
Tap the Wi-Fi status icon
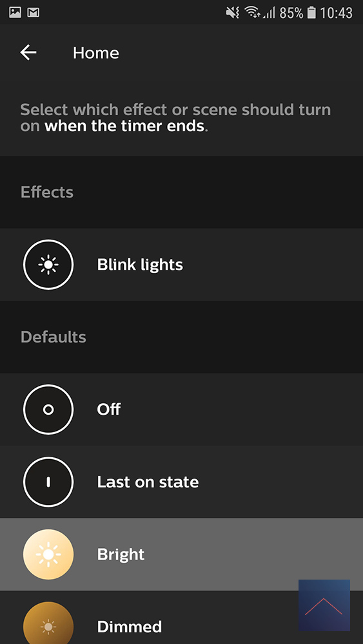point(251,13)
